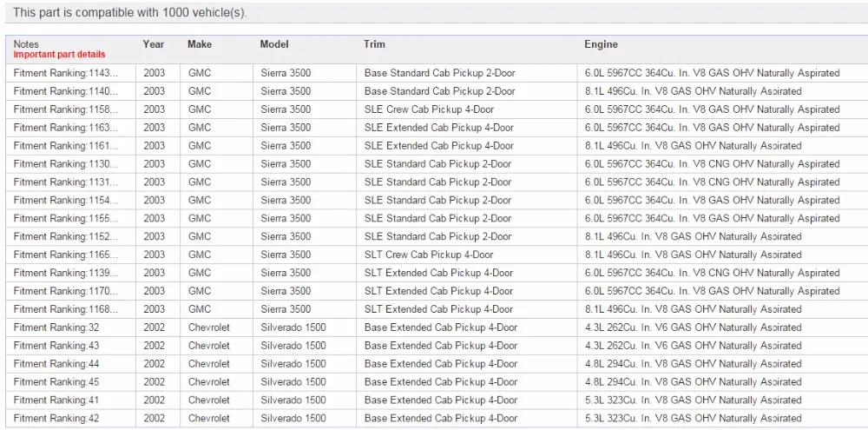Select the Fitment Ranking:43 notes cell
Viewport: 868px width, 430px height.
click(71, 345)
